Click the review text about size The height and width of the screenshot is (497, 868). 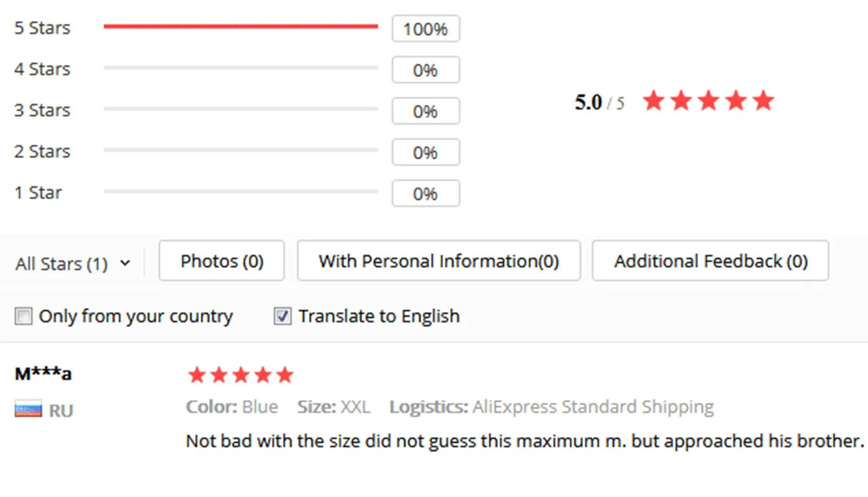(x=525, y=441)
